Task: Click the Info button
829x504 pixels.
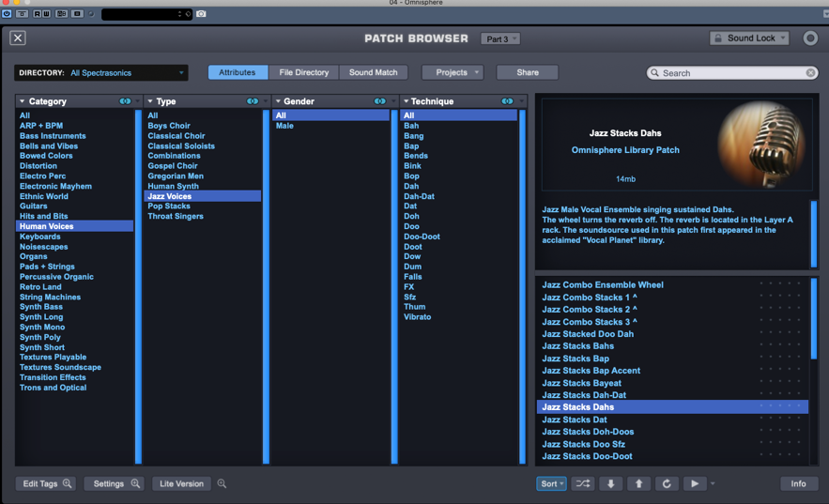Action: [x=798, y=483]
